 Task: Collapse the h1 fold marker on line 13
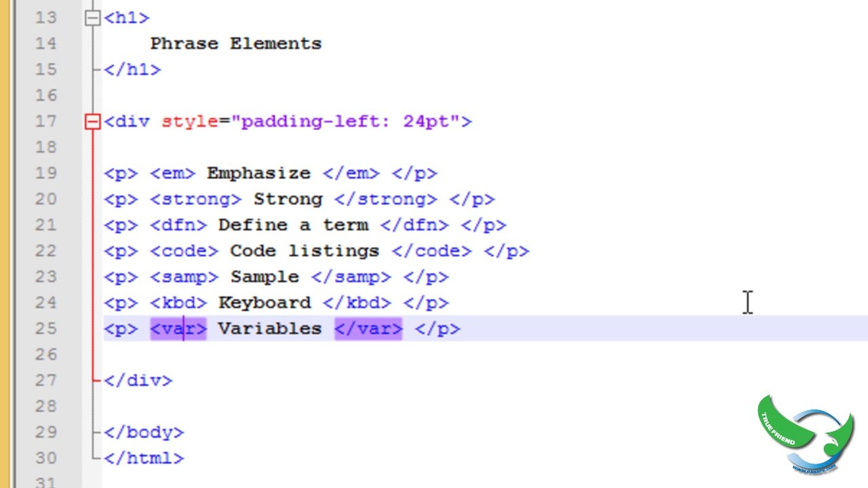[x=93, y=18]
